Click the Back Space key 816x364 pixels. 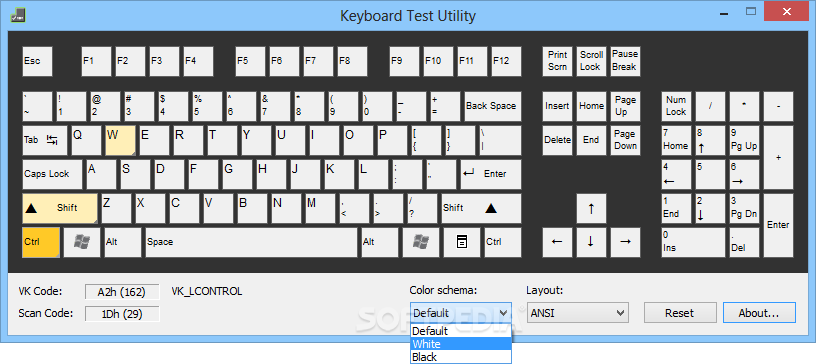coord(493,106)
